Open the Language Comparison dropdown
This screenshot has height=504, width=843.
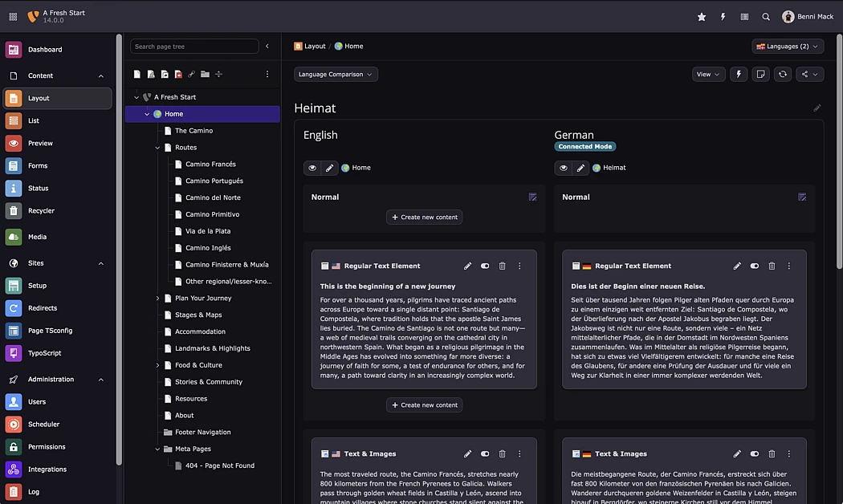point(336,75)
